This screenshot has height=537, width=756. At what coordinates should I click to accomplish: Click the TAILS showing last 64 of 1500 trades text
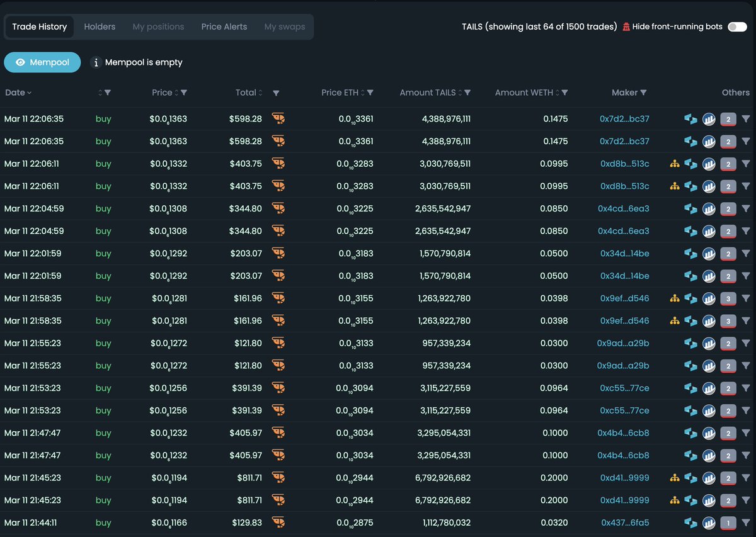(539, 27)
